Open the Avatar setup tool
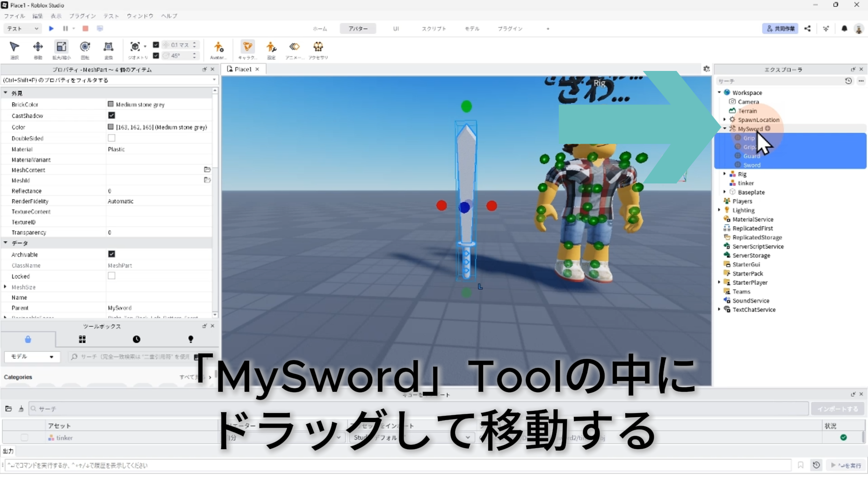 218,47
